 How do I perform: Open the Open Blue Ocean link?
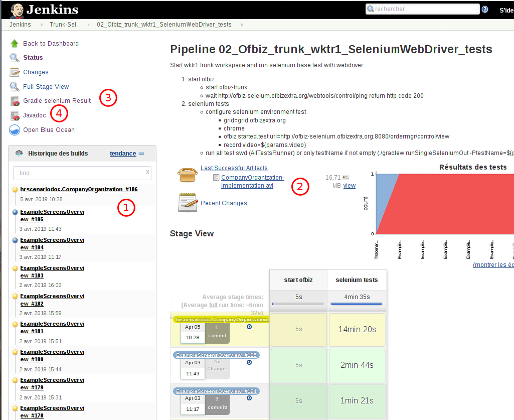[49, 130]
